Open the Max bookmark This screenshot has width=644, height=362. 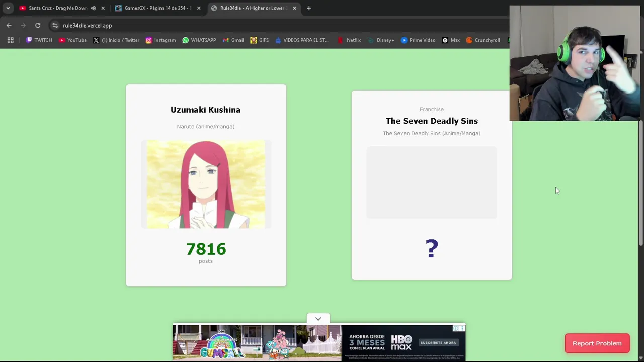[x=451, y=40]
